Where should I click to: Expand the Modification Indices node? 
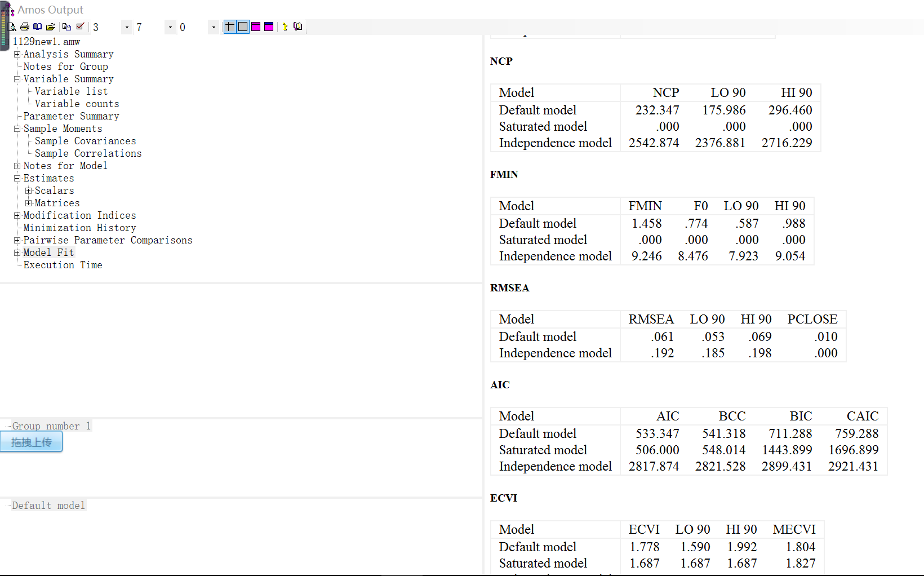point(17,215)
